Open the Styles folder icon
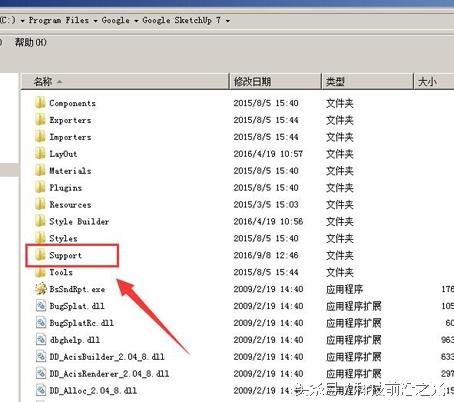The width and height of the screenshot is (454, 402). [40, 238]
